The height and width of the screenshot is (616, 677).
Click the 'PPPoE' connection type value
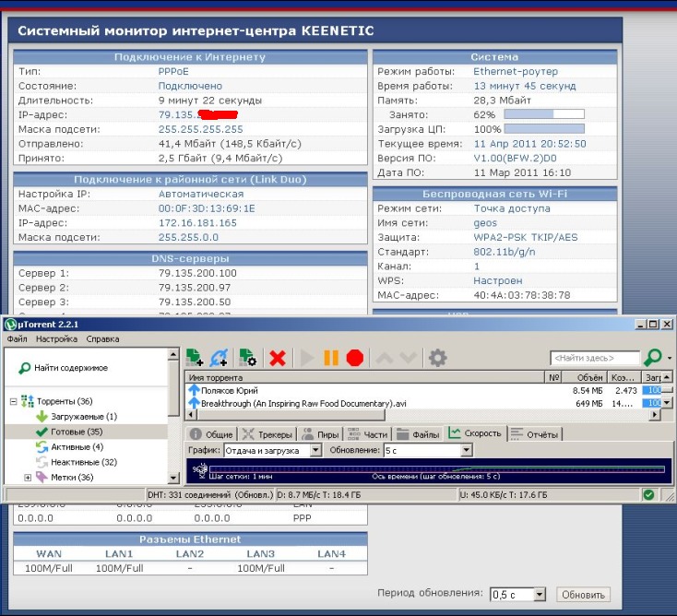173,71
